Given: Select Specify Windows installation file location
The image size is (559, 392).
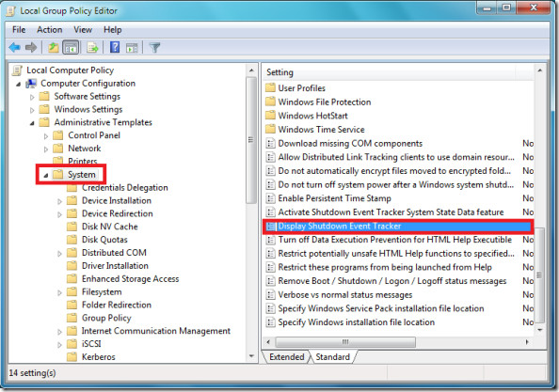Looking at the screenshot, I should pyautogui.click(x=356, y=322).
